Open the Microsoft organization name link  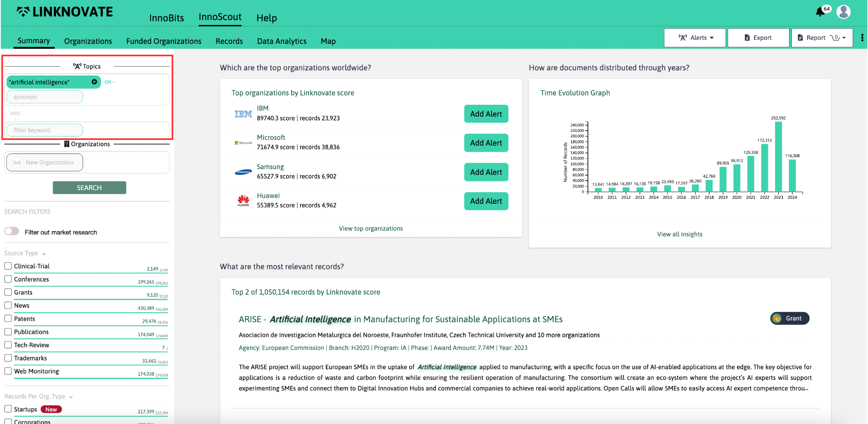271,137
